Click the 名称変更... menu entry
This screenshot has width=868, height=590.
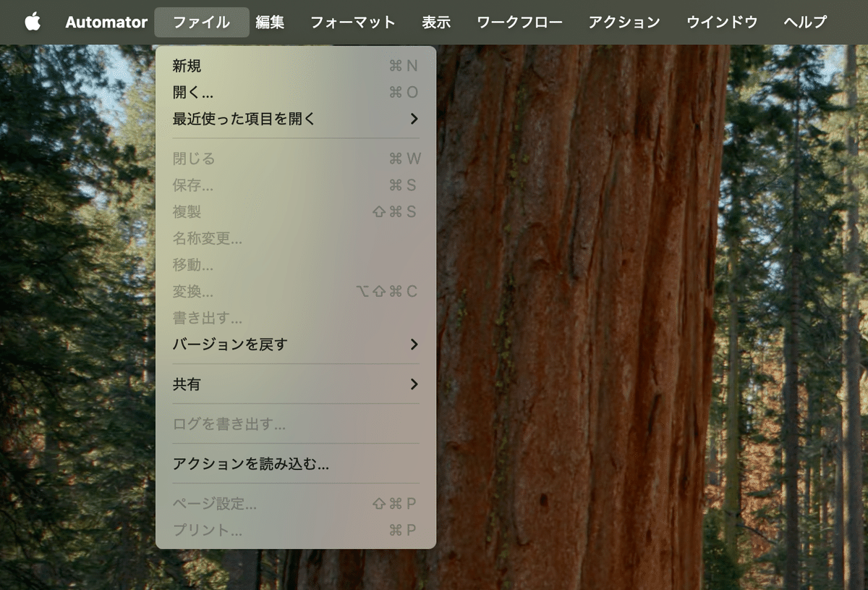296,238
